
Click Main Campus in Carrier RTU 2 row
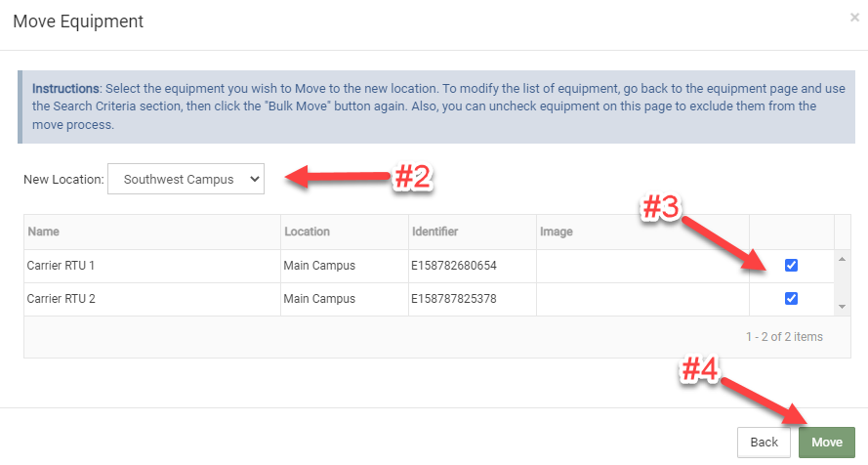[319, 299]
